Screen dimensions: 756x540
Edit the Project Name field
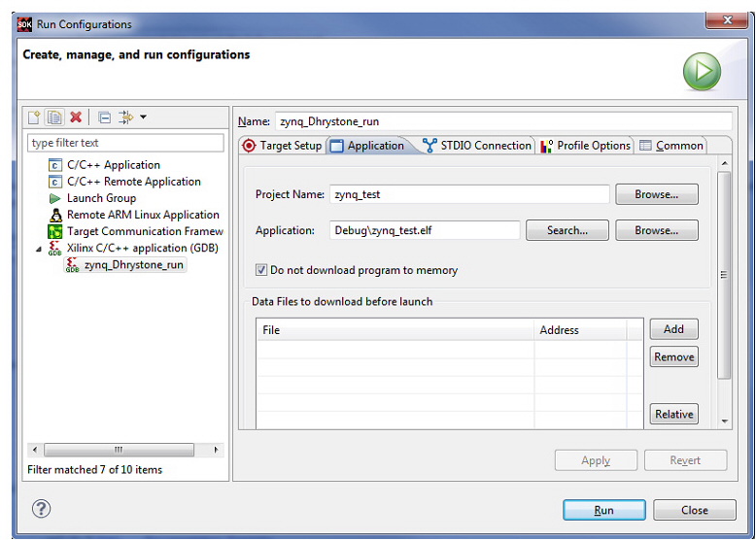point(469,194)
